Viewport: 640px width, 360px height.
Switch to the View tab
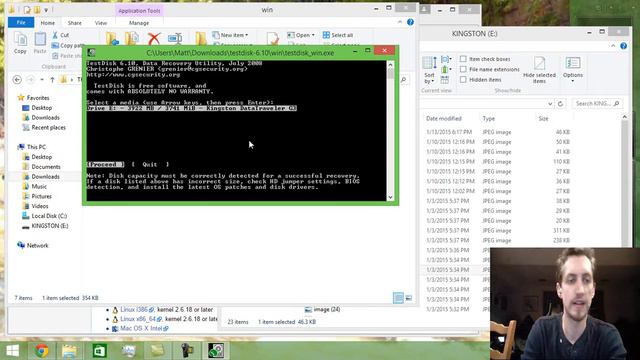[101, 23]
